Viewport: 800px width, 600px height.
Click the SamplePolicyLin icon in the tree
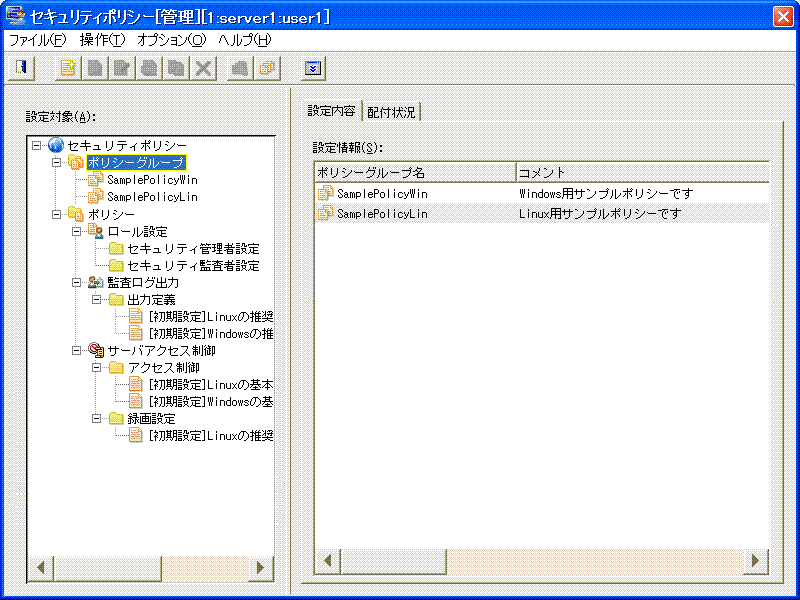(95, 196)
